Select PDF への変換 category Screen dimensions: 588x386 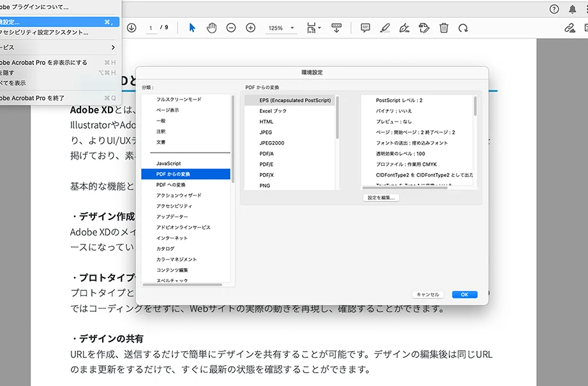click(x=186, y=185)
